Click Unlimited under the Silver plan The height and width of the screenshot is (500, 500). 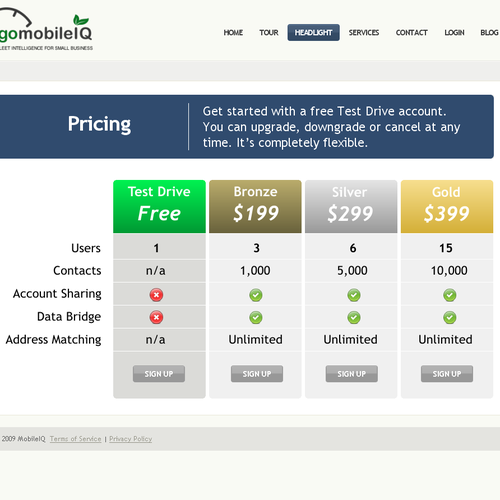(350, 340)
